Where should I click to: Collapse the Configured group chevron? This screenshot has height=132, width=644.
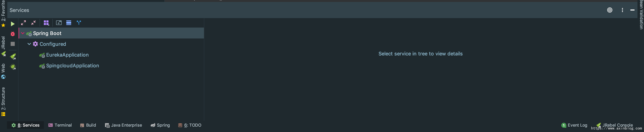(x=29, y=44)
